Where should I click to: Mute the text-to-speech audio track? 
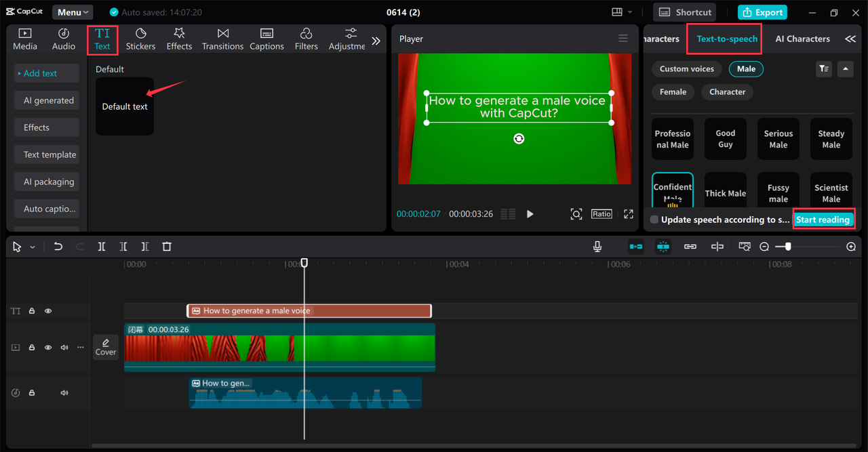(64, 393)
